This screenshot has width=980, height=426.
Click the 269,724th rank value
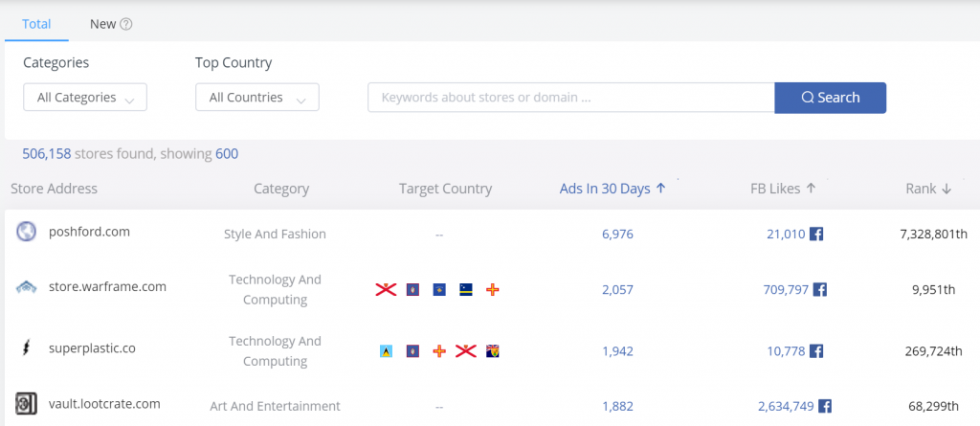click(x=934, y=351)
